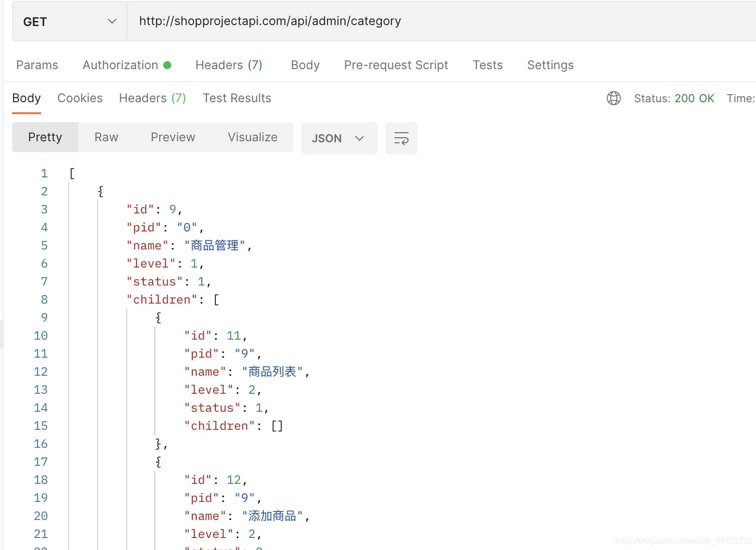Click the request URL input field
The image size is (756, 550).
click(x=442, y=21)
